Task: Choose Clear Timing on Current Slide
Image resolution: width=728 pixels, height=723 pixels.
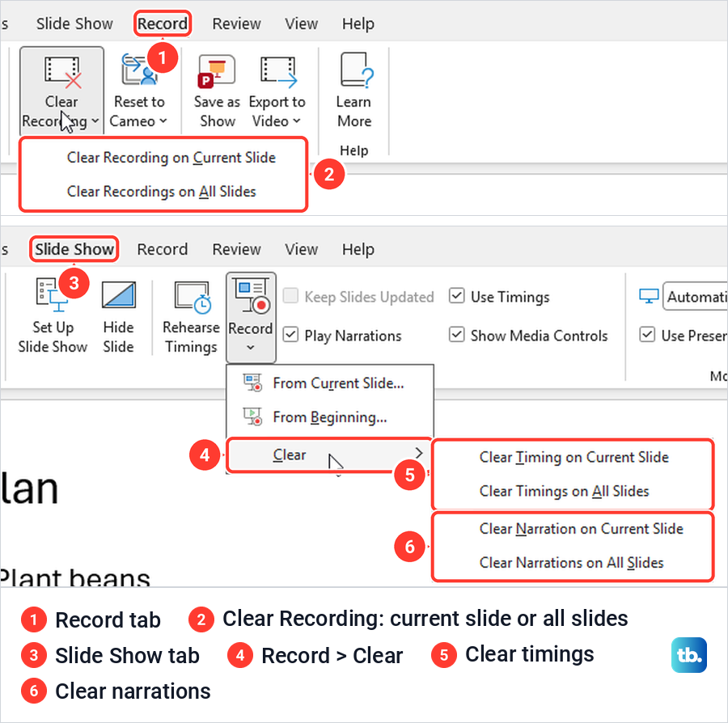Action: [x=574, y=457]
